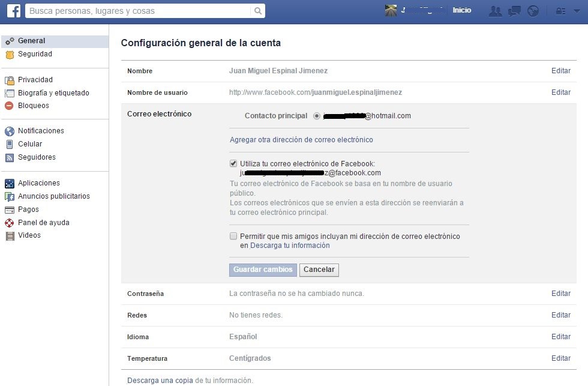This screenshot has height=386, width=588.
Task: Open the privacy shortcuts lock icon
Action: pyautogui.click(x=560, y=11)
